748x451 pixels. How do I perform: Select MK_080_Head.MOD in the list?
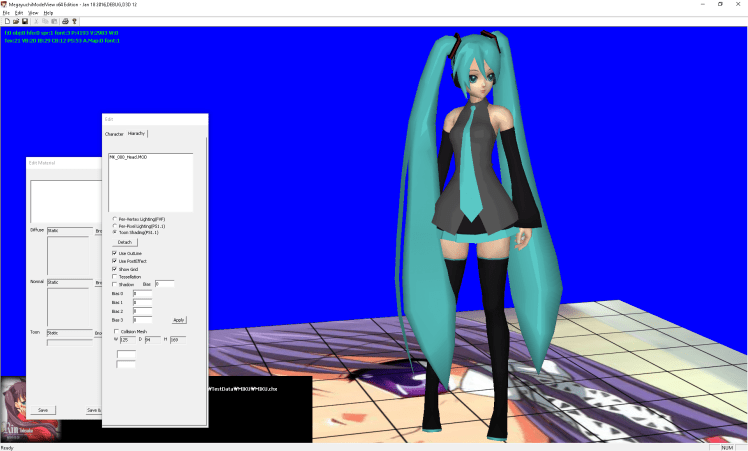click(x=128, y=157)
